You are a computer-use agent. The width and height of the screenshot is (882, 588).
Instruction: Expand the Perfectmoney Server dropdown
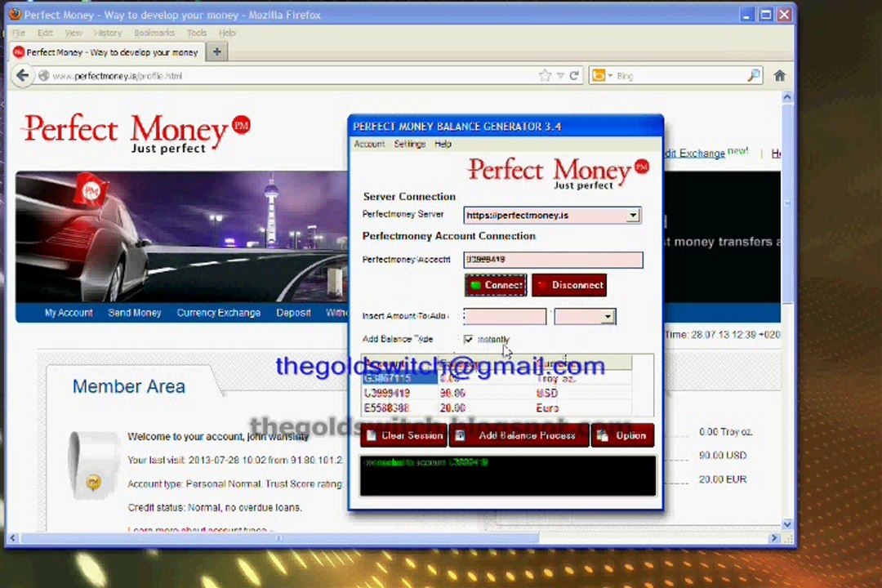[633, 216]
